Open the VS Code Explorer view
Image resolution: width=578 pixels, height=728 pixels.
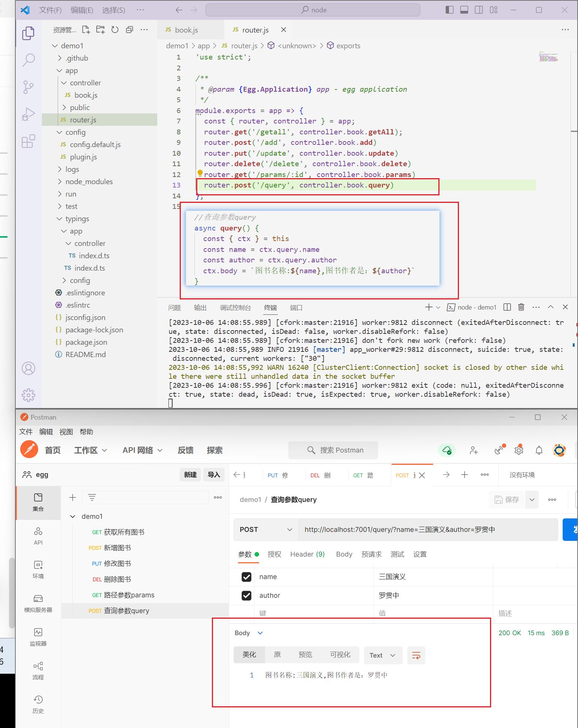(x=28, y=33)
